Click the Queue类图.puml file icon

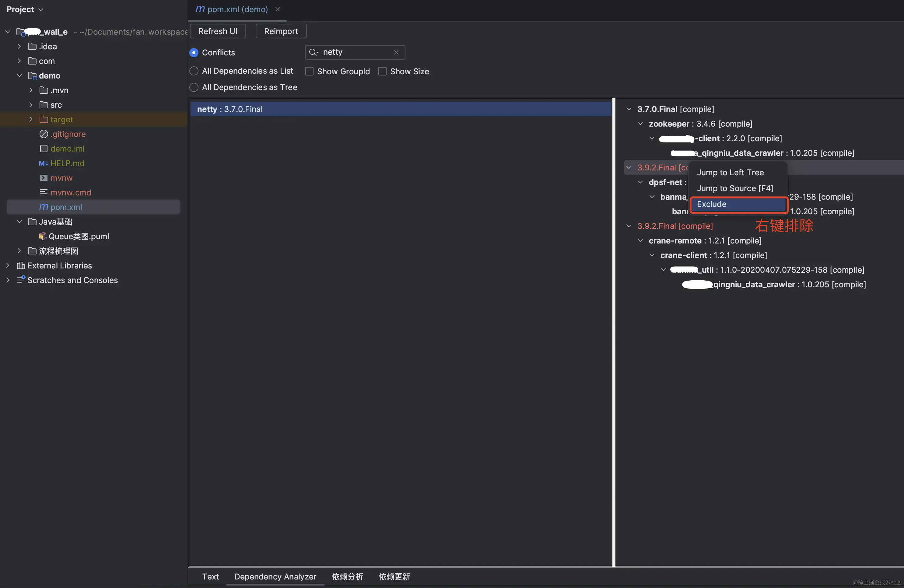43,236
